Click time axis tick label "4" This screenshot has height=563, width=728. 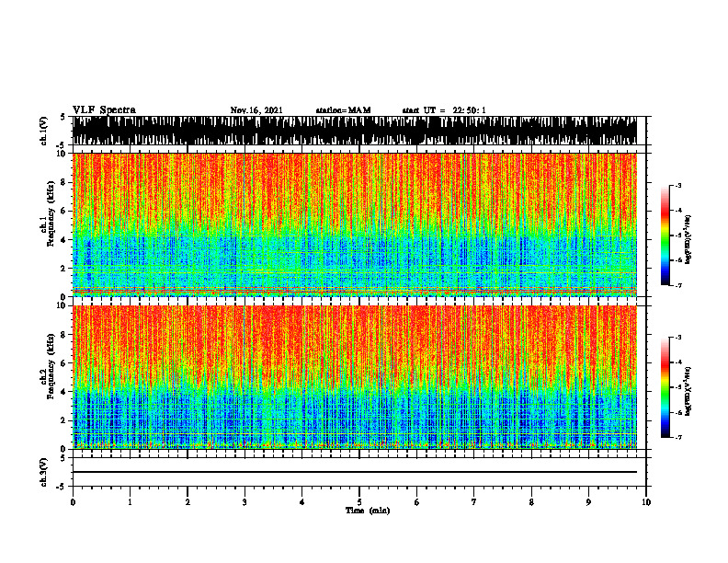point(302,502)
